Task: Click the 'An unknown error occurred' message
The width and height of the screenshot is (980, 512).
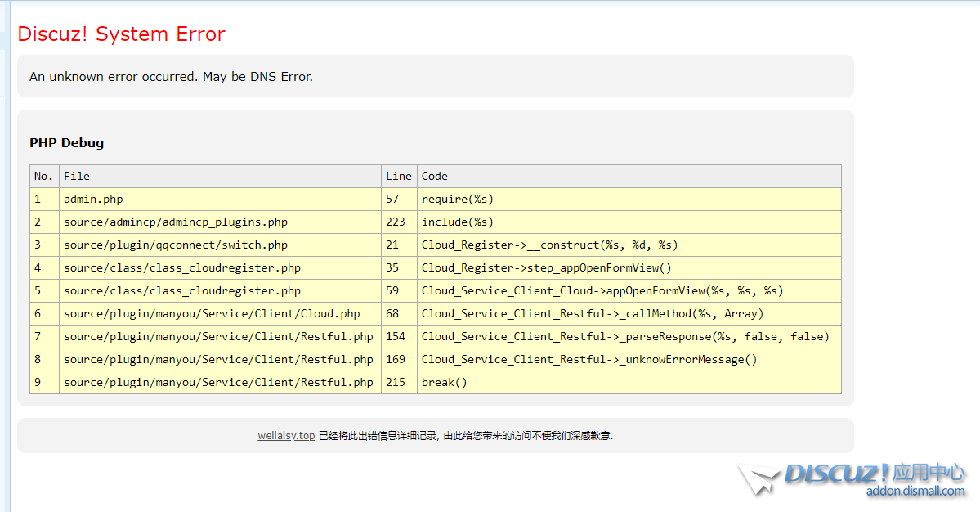Action: point(171,77)
